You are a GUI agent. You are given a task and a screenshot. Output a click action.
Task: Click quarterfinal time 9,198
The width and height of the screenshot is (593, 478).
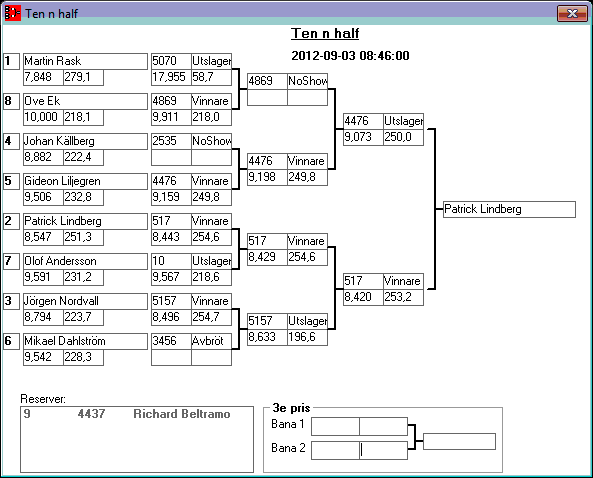(267, 177)
